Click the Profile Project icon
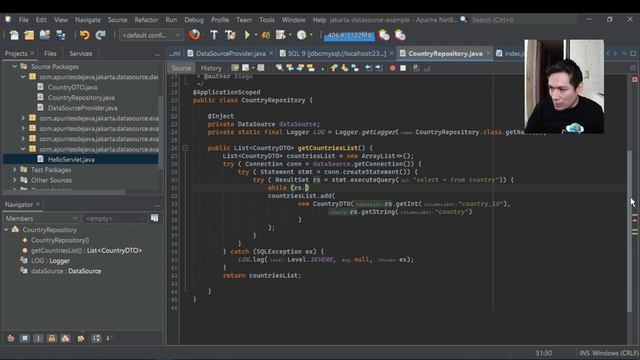640x360 pixels. pos(302,36)
